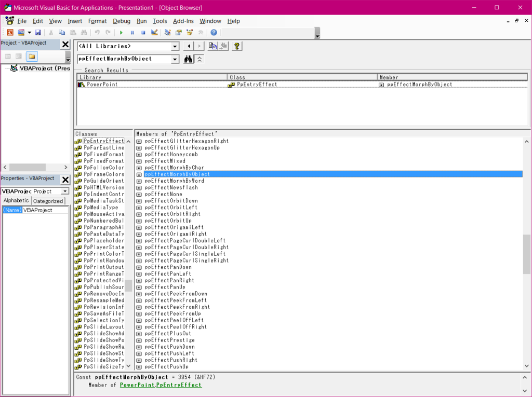Click the Toolbox wrench icon
532x397 pixels.
[201, 33]
